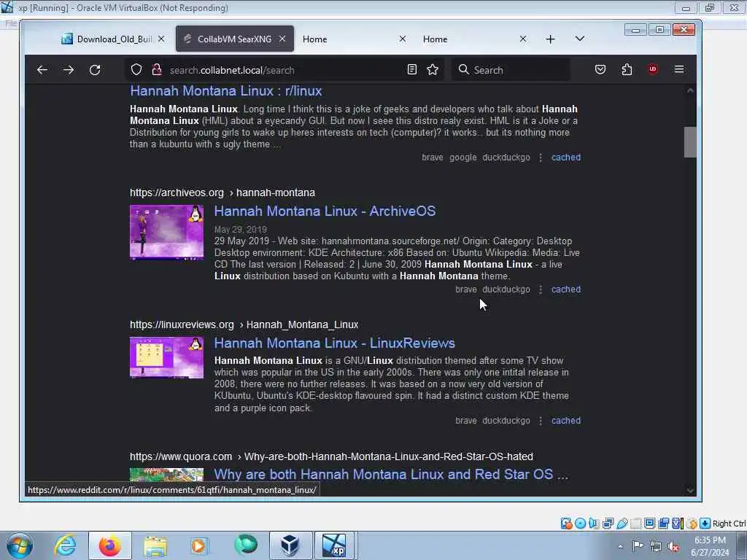This screenshot has height=560, width=747.
Task: Close the CollabVM SearXNG tab
Action: tap(282, 39)
